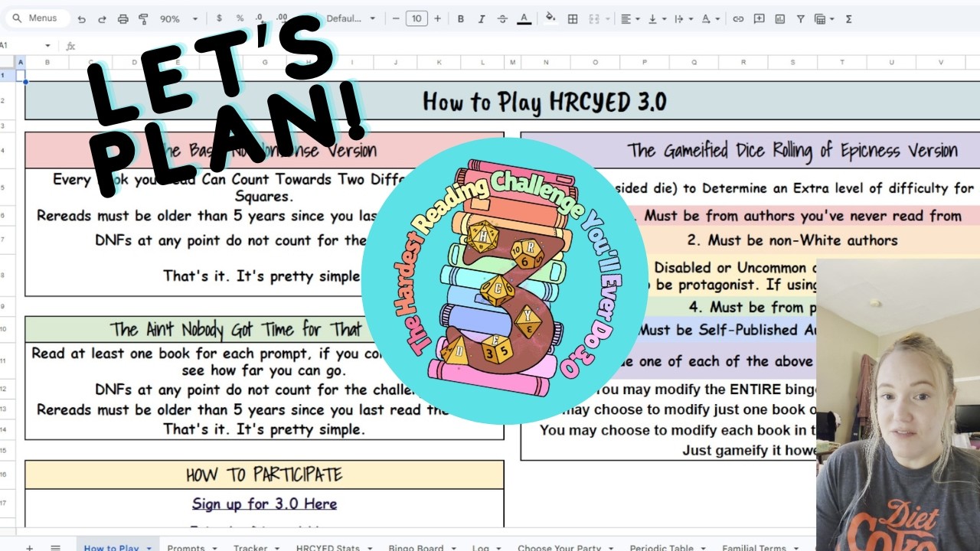Open the name box dropdown arrow
Screen dimensions: 980x551
coord(47,46)
